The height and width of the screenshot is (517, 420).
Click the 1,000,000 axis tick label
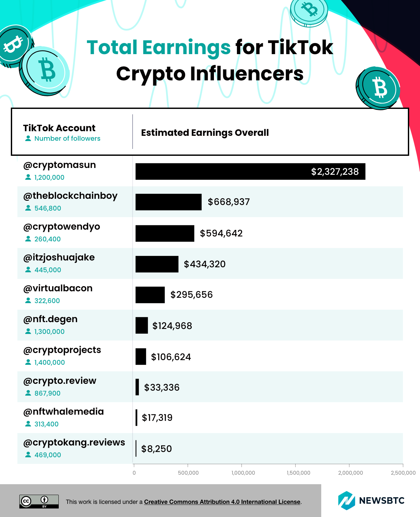[x=243, y=473]
